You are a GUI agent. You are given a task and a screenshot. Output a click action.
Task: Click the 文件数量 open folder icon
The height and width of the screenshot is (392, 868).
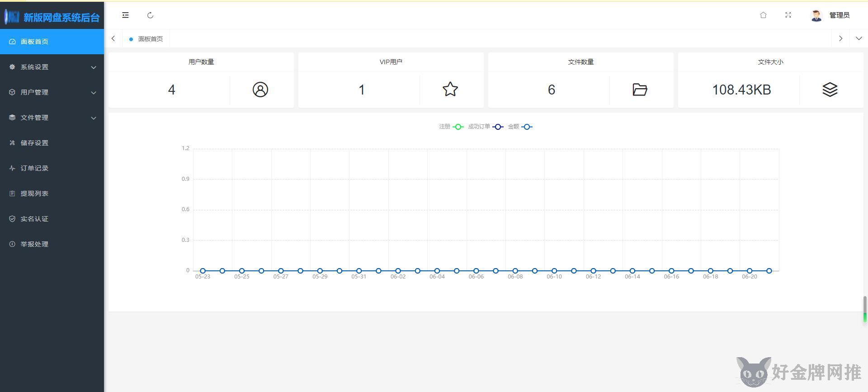tap(640, 90)
